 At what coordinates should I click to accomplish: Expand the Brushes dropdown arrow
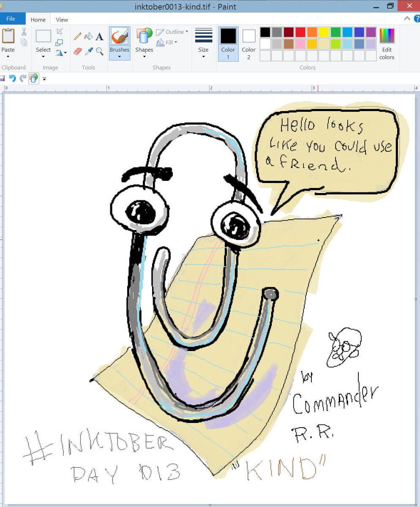(120, 57)
